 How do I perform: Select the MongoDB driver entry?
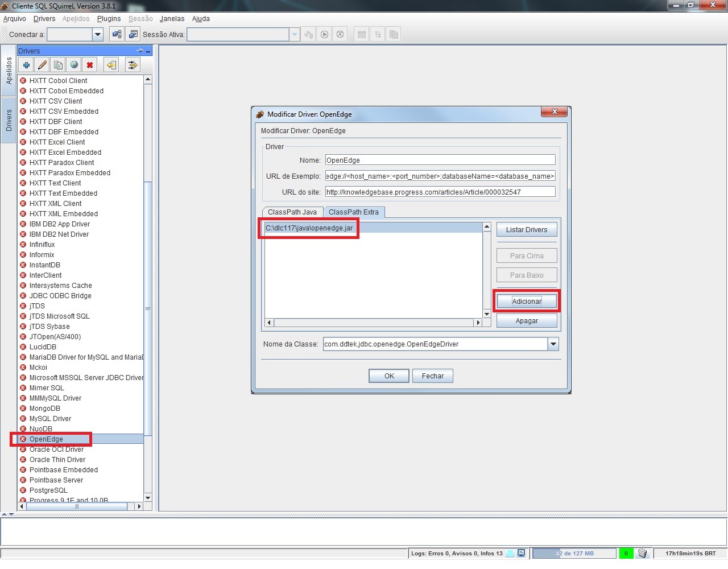[x=81, y=408]
